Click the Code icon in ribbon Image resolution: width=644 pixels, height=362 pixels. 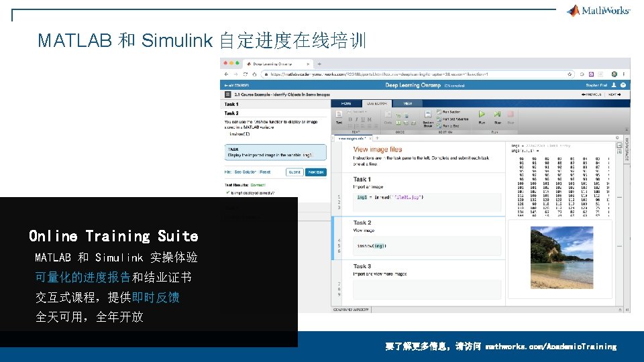388,117
